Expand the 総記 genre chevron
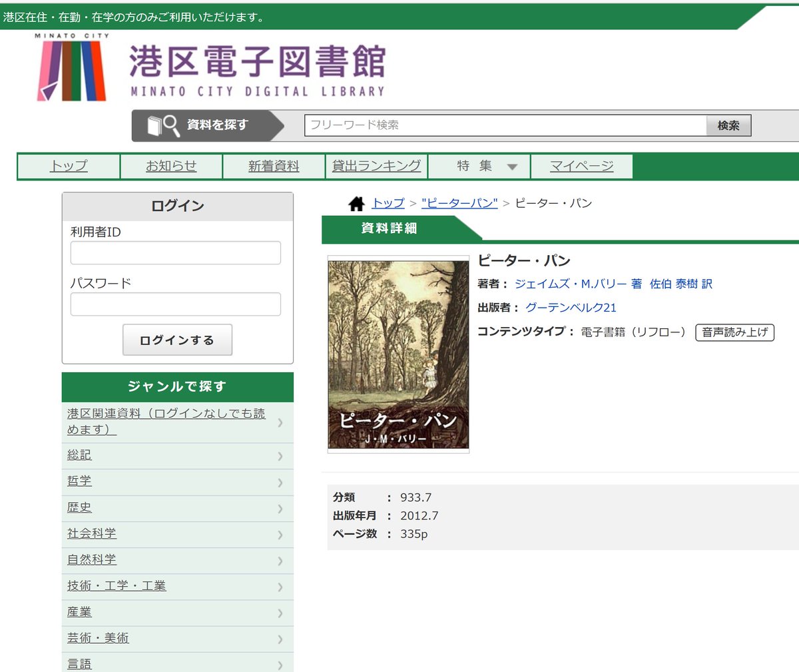This screenshot has height=672, width=799. (280, 456)
